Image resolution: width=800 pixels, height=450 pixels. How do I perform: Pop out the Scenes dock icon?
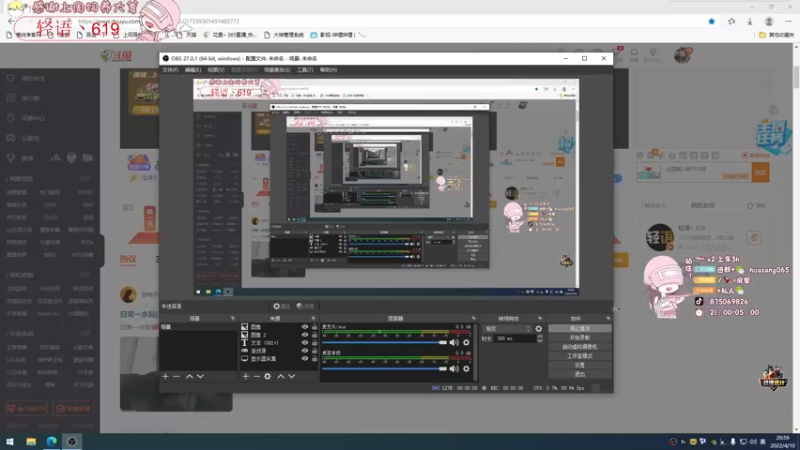point(233,318)
